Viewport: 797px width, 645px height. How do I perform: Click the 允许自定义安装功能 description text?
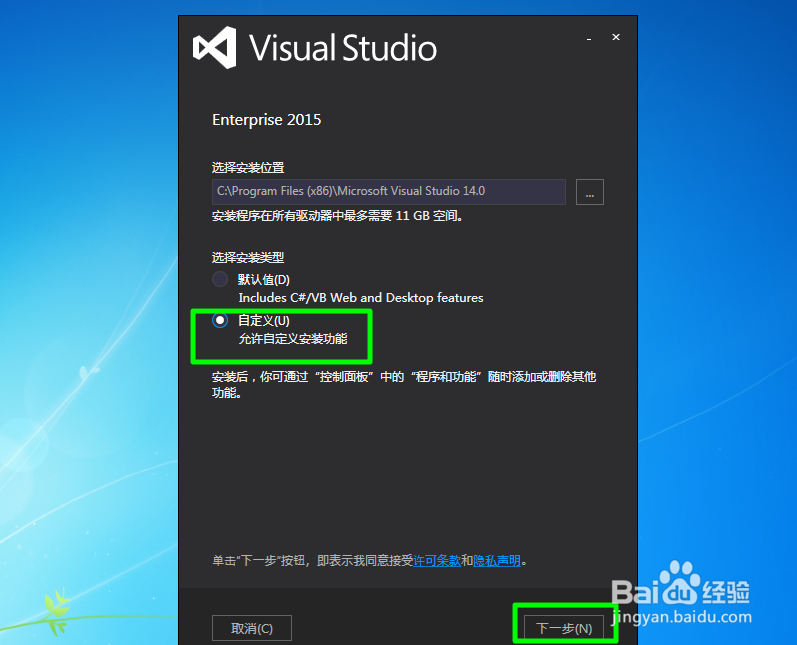point(293,339)
